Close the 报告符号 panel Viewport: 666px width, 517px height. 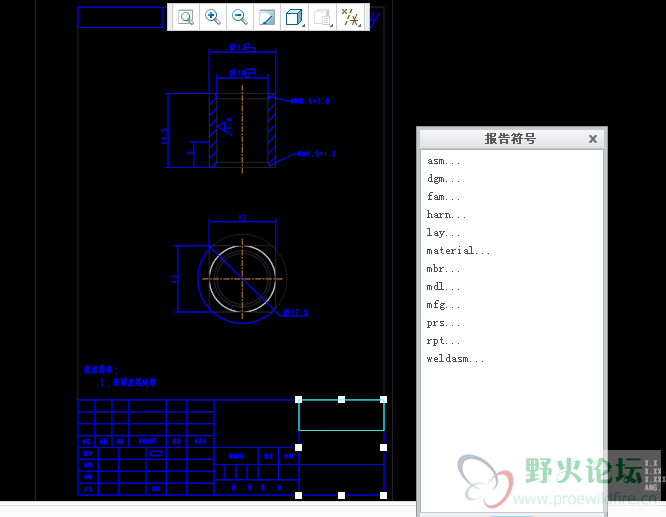(593, 139)
